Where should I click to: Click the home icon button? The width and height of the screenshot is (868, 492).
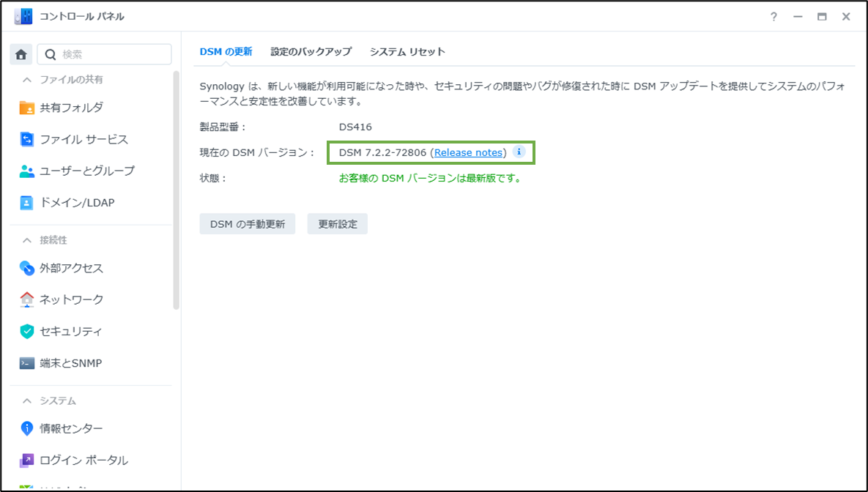pyautogui.click(x=21, y=54)
